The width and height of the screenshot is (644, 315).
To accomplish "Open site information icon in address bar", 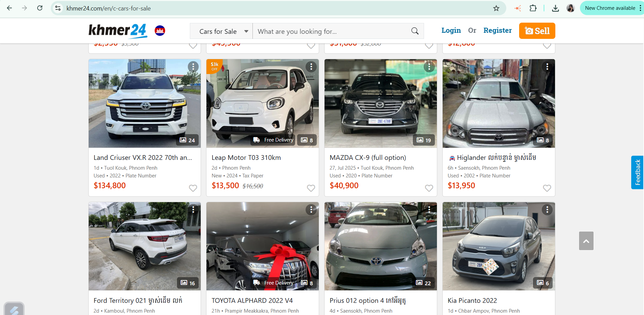I will point(58,8).
